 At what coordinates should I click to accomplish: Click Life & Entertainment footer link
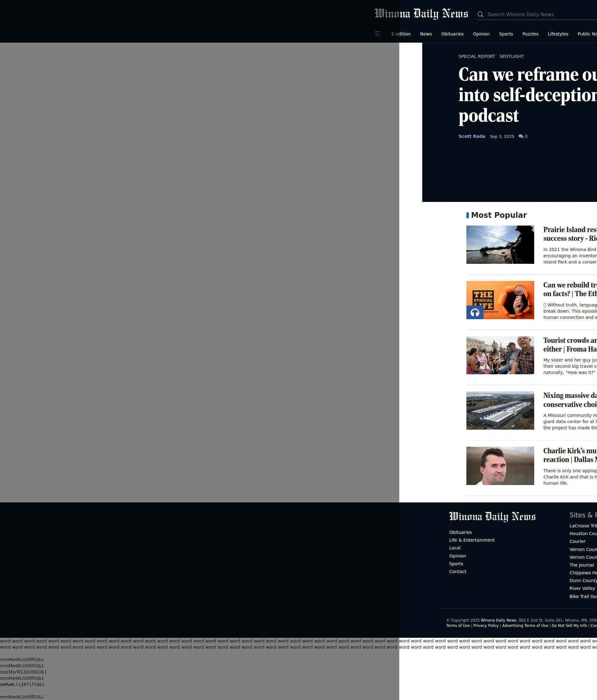tap(471, 540)
